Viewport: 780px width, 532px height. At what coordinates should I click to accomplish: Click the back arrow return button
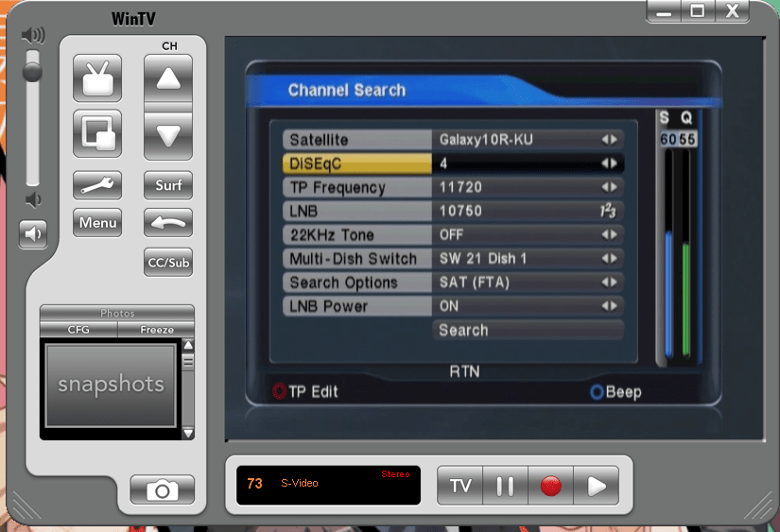coord(168,222)
